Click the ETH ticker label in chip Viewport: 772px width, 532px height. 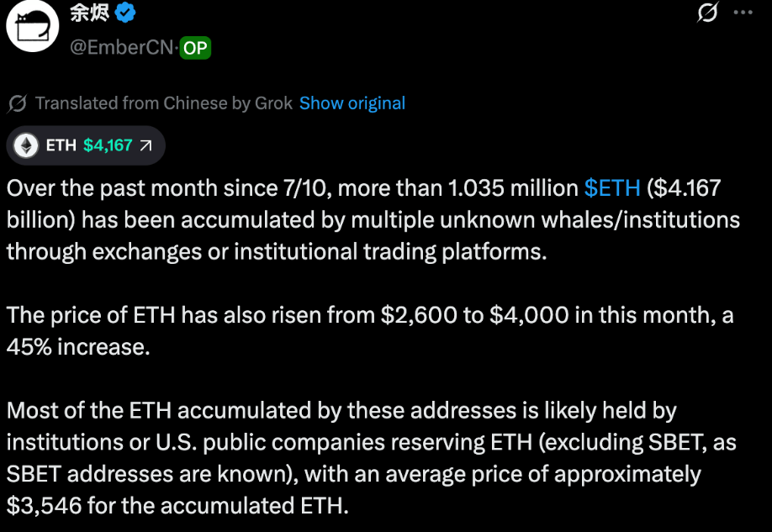pos(61,145)
